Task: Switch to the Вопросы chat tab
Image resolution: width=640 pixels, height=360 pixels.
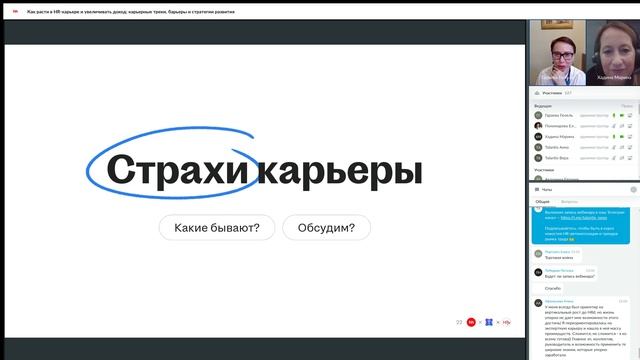Action: click(x=569, y=202)
